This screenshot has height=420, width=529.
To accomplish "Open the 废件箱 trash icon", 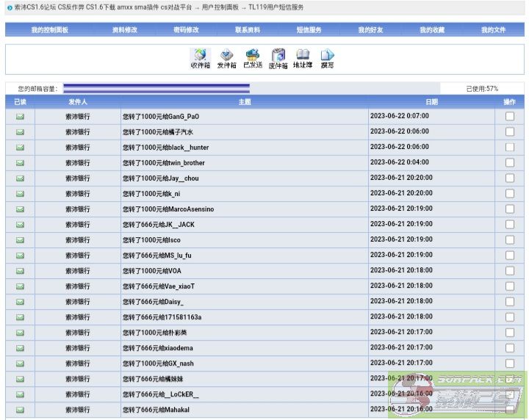I will 278,59.
